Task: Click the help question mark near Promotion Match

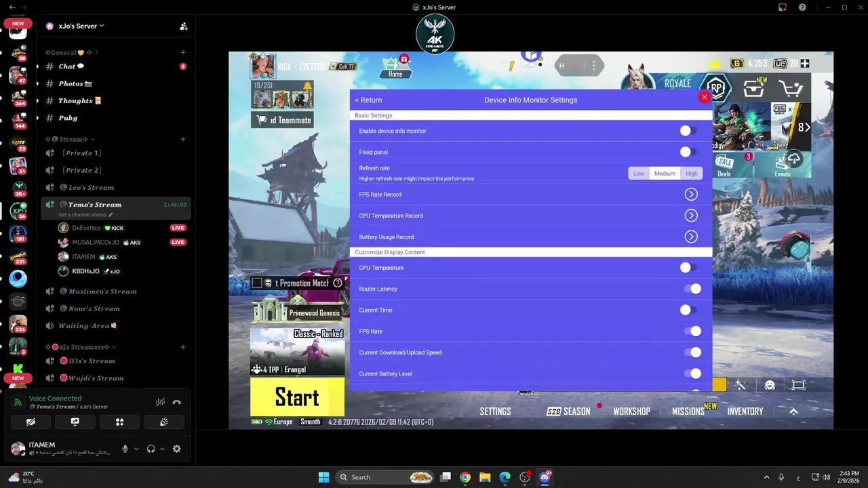Action: click(x=338, y=283)
